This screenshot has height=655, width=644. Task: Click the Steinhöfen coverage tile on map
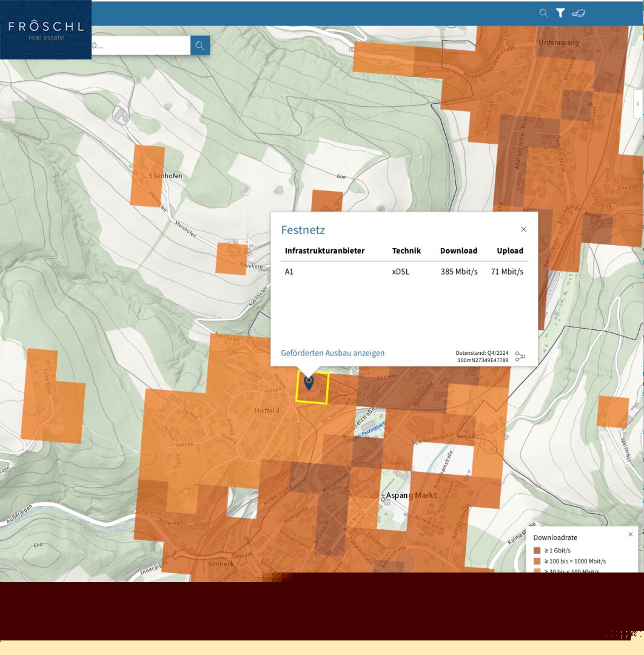click(147, 176)
